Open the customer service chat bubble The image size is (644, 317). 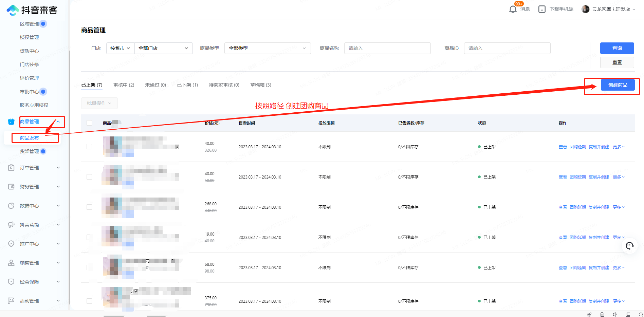click(x=630, y=246)
